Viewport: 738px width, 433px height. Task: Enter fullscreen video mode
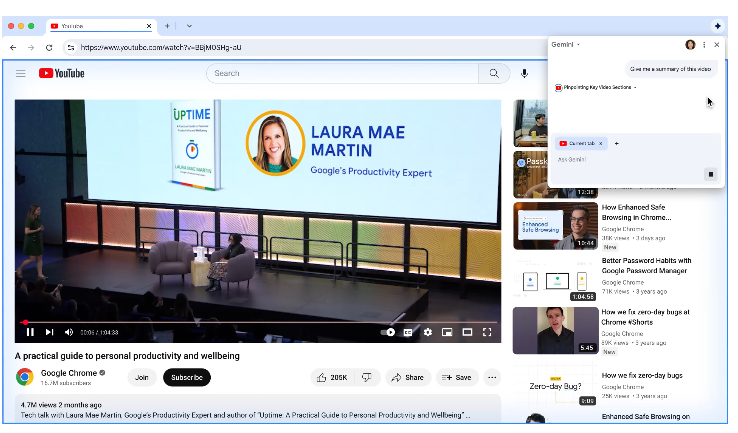point(487,332)
